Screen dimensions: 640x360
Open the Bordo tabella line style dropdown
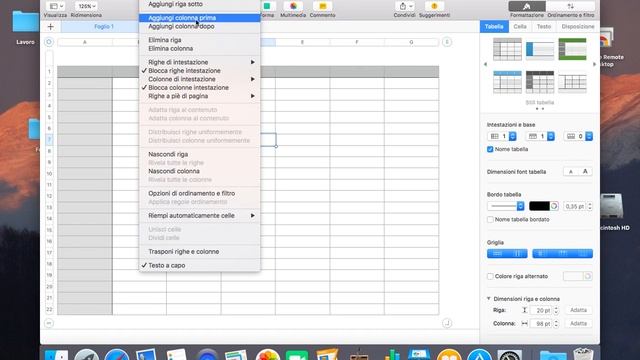(x=506, y=206)
